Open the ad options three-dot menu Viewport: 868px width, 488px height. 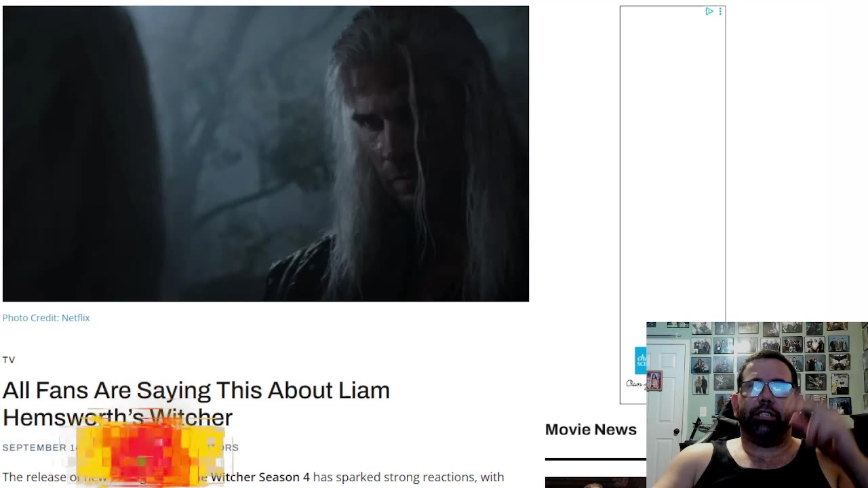coord(720,12)
